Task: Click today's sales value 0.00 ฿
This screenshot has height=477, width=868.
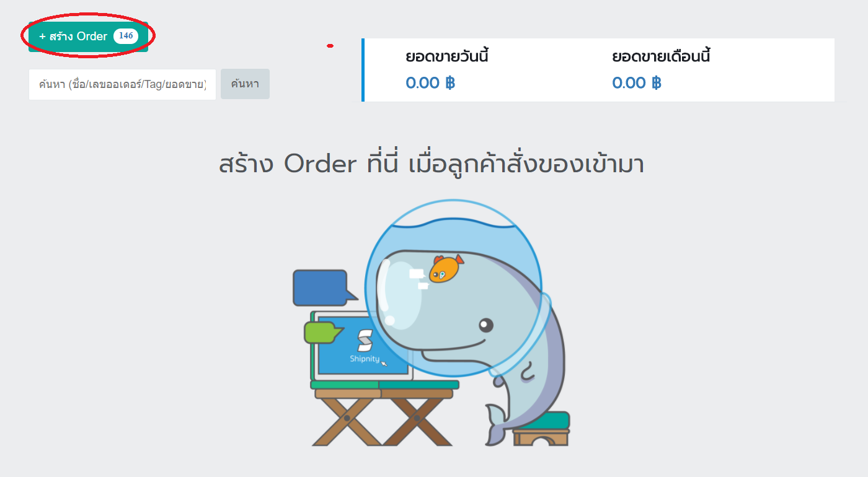Action: pos(430,83)
